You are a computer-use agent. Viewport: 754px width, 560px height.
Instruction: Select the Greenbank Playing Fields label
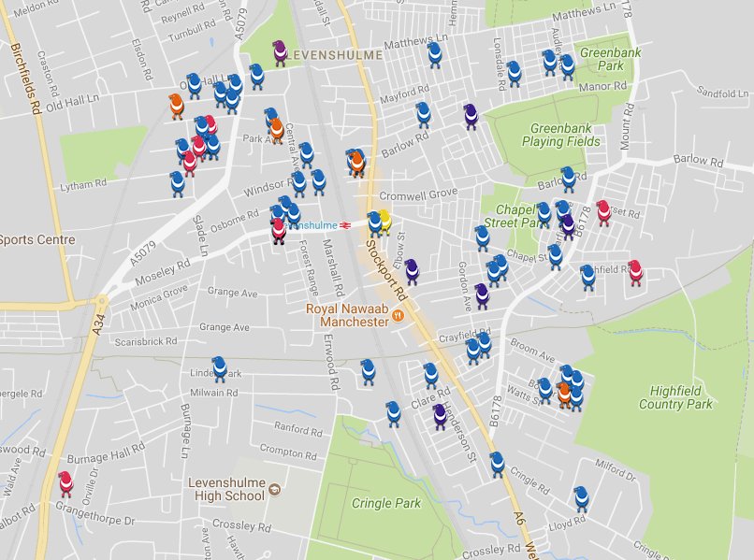click(560, 135)
